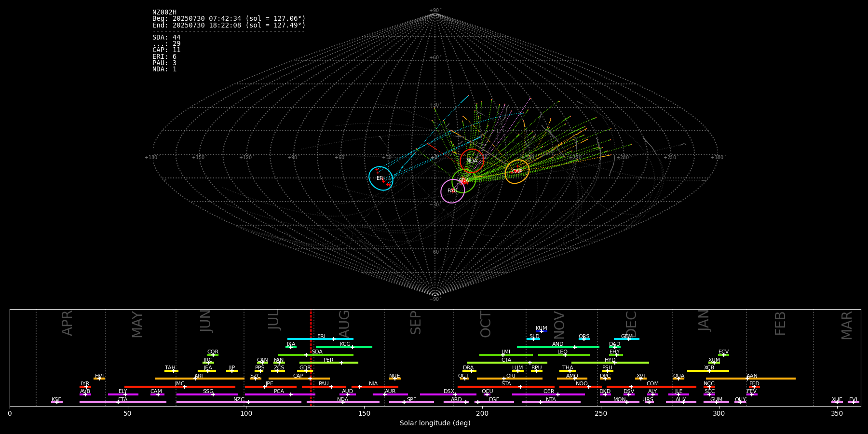868x434 pixels.
Task: Select the station name NZ002H header text
Action: [164, 12]
